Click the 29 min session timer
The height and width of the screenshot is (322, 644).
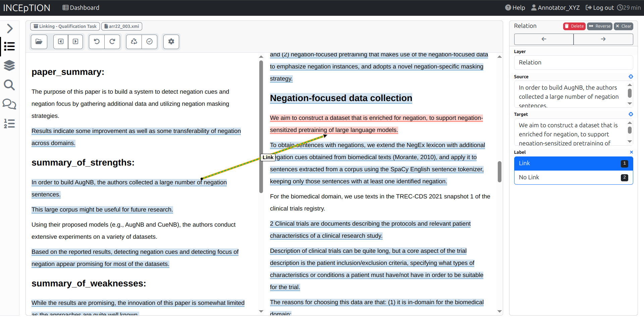629,8
